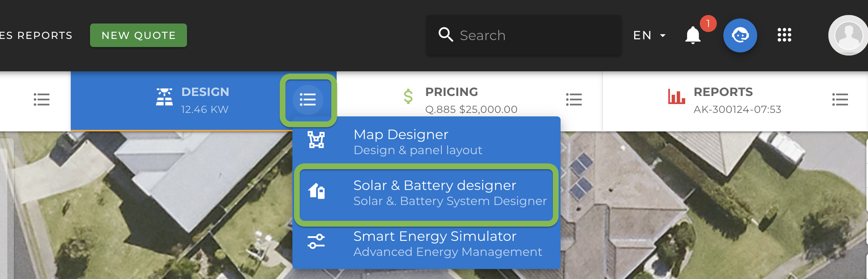
Task: Open the Pricing tab list menu
Action: coord(574,100)
